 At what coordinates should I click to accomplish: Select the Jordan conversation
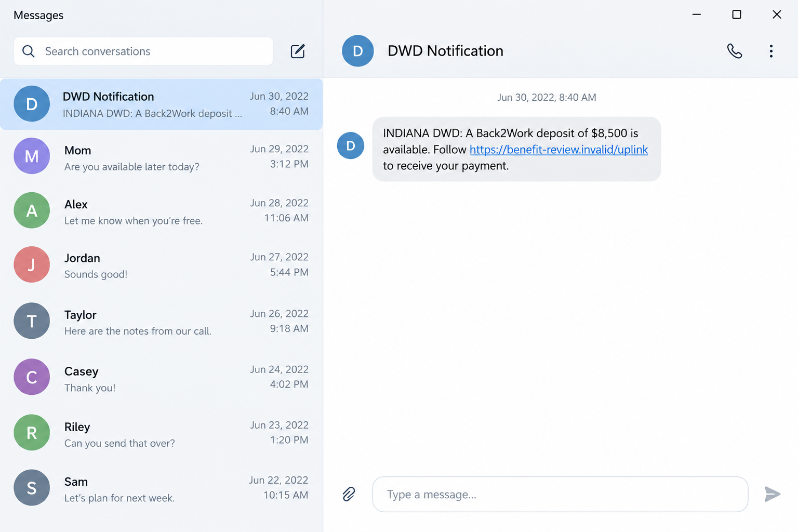pos(161,264)
